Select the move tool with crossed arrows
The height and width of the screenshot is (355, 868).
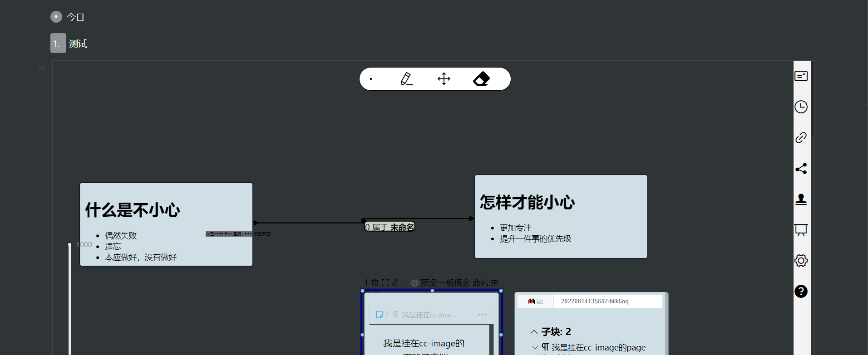(444, 79)
